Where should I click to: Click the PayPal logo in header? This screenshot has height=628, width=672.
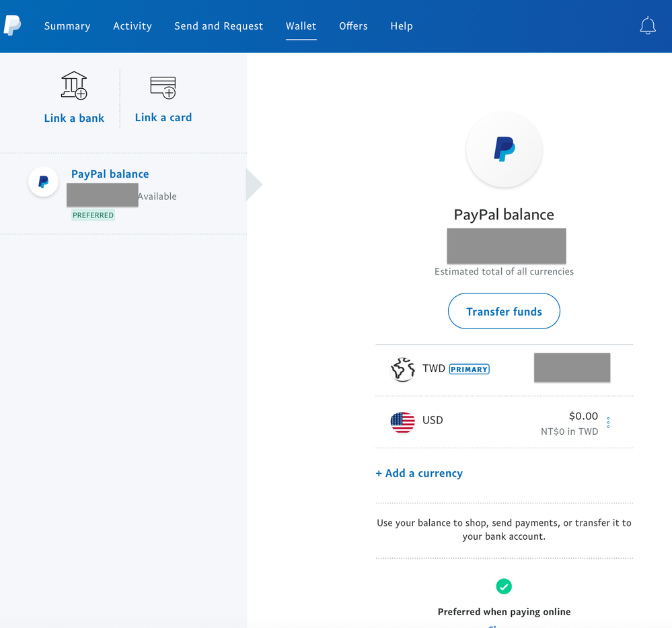12,26
